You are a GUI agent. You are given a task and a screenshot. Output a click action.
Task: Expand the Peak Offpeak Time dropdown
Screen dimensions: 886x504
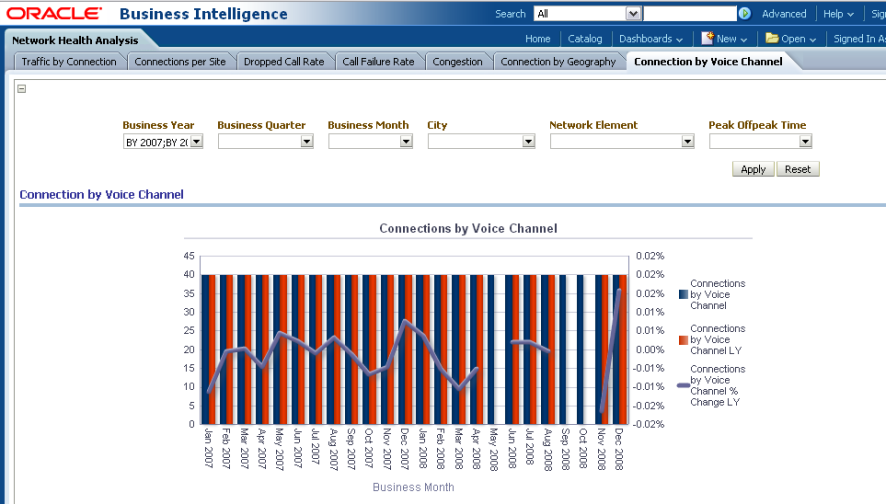point(805,142)
